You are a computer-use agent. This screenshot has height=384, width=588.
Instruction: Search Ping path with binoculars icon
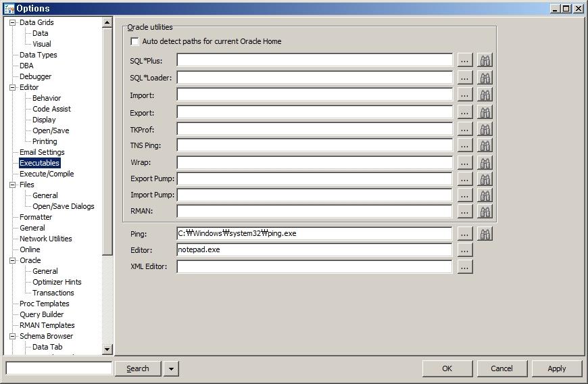(485, 234)
